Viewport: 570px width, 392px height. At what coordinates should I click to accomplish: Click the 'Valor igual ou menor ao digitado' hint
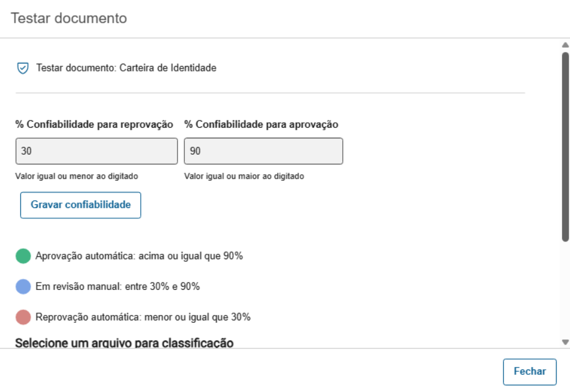[77, 177]
